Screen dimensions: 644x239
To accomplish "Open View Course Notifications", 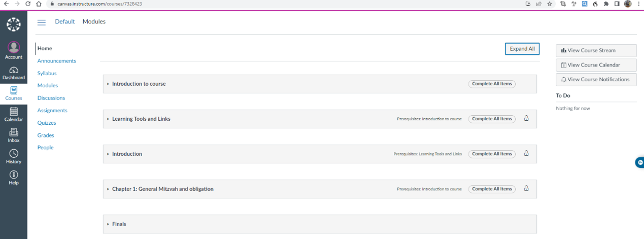I will click(596, 79).
